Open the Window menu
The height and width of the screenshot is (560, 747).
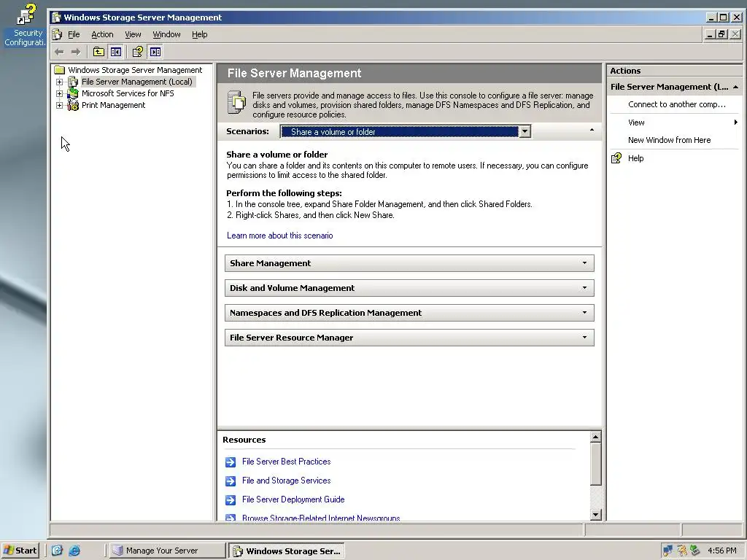[166, 34]
